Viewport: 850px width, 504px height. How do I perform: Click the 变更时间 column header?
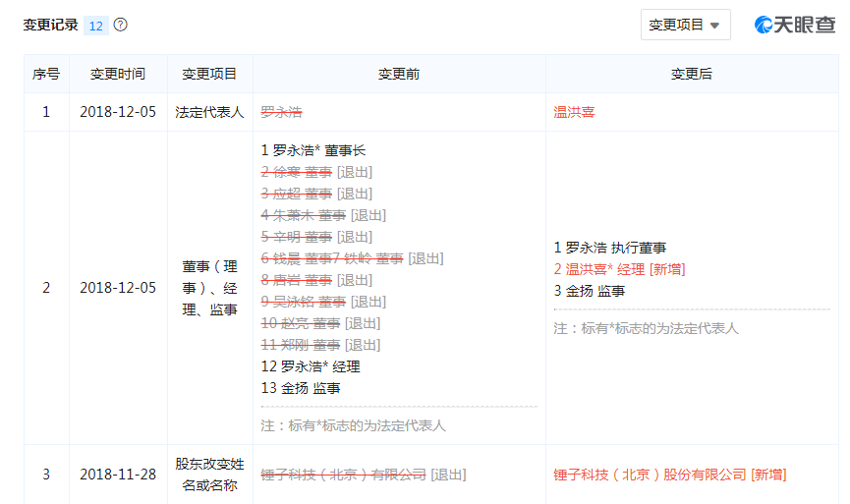point(118,74)
